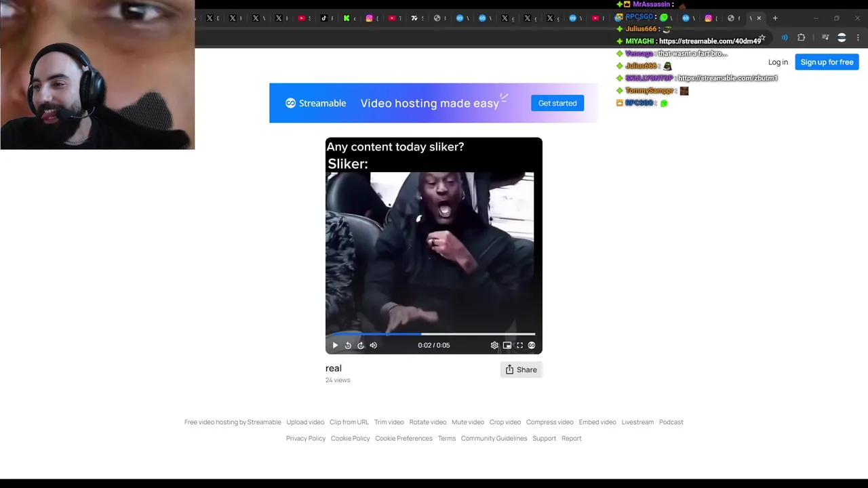Open the Upload video footer link
This screenshot has height=488, width=868.
tap(305, 422)
